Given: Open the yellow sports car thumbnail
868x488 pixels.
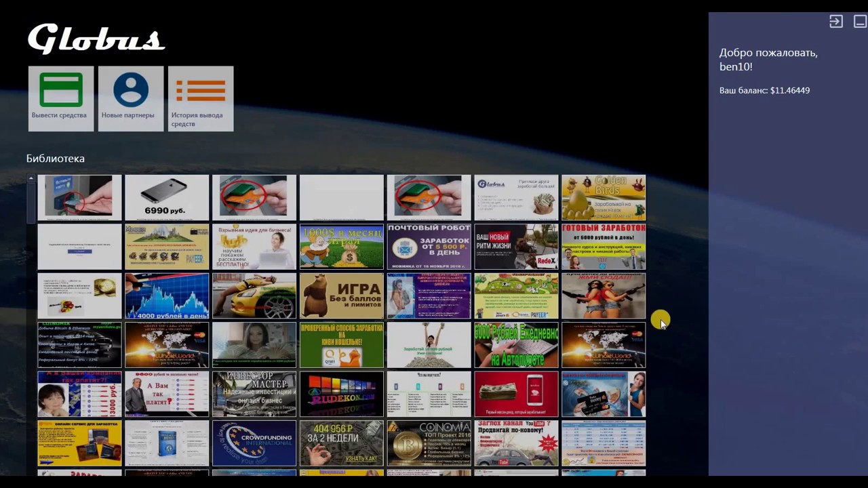Looking at the screenshot, I should 254,296.
